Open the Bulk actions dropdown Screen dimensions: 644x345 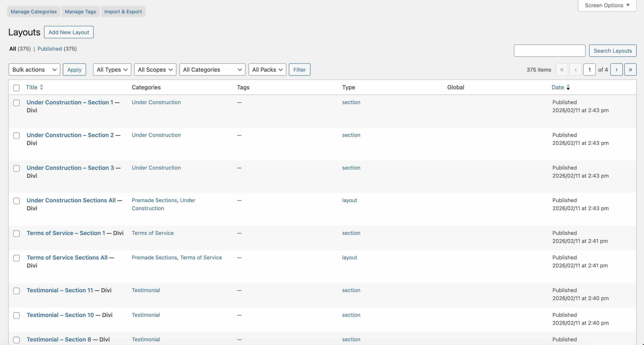[x=34, y=70]
